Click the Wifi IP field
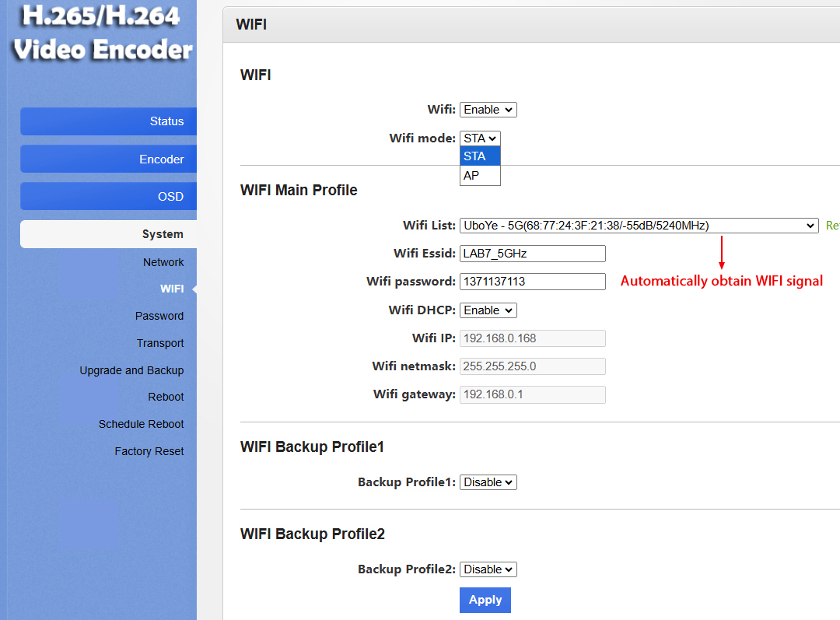The width and height of the screenshot is (840, 620). pyautogui.click(x=533, y=338)
